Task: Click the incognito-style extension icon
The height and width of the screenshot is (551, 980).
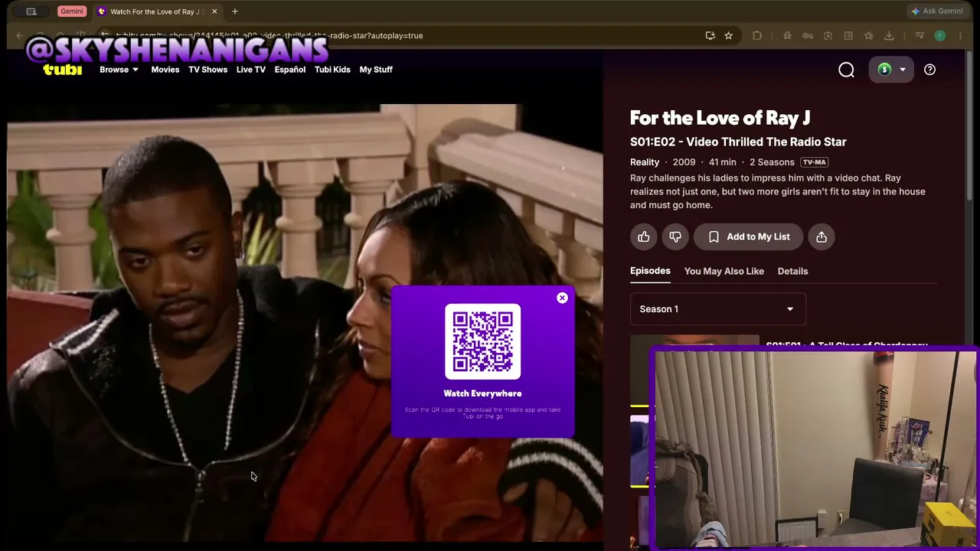Action: (x=787, y=35)
